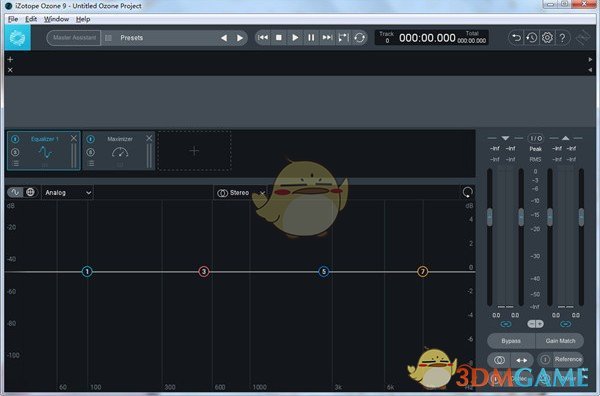Select the Equalizer 1 module waveform icon
The image size is (600, 396).
point(45,153)
